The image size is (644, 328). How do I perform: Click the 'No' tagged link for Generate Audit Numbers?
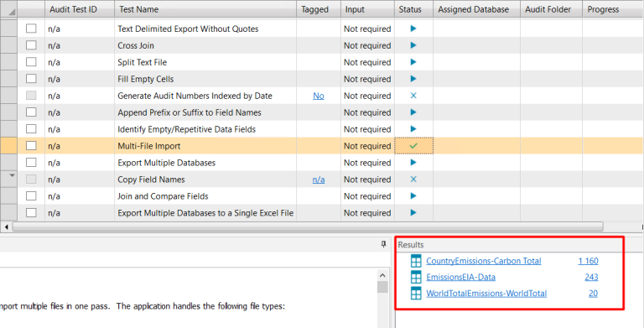click(x=319, y=96)
